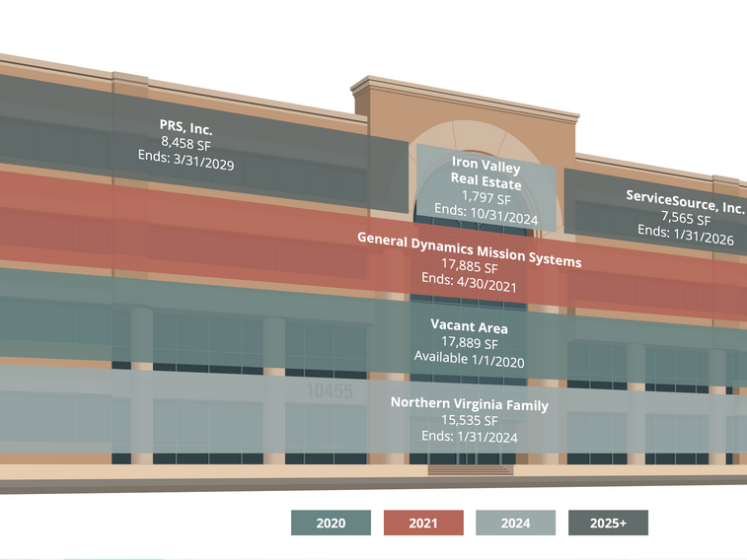
Task: Select Northern Virginia Family tenant label
Action: click(470, 404)
